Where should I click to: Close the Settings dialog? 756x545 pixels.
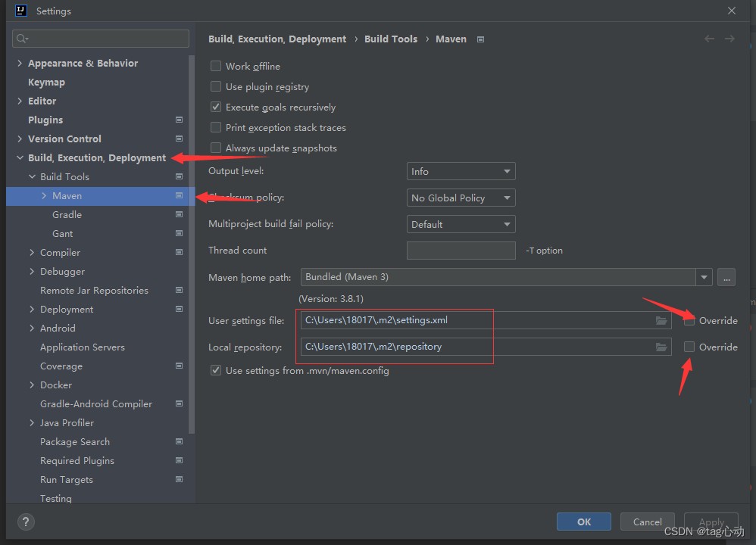(732, 11)
